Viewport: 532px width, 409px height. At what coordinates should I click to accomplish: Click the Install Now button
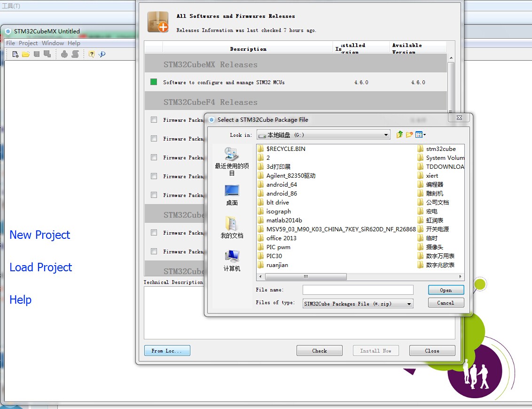click(376, 351)
